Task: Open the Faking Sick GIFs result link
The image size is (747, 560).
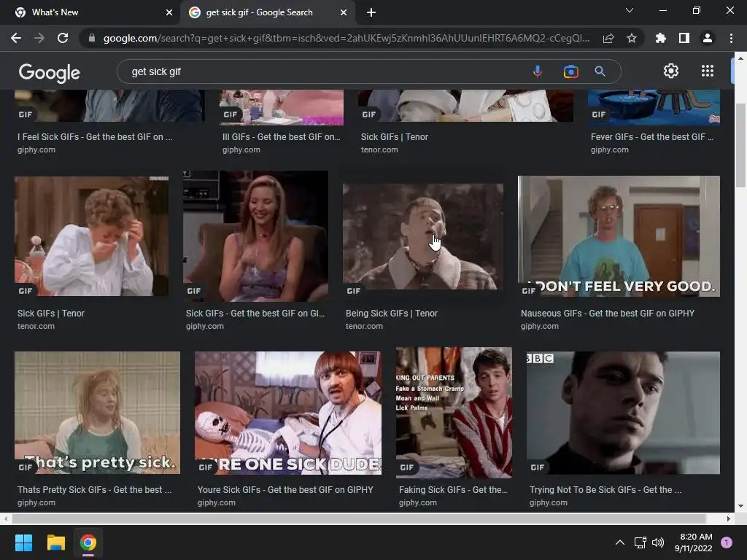Action: point(453,489)
